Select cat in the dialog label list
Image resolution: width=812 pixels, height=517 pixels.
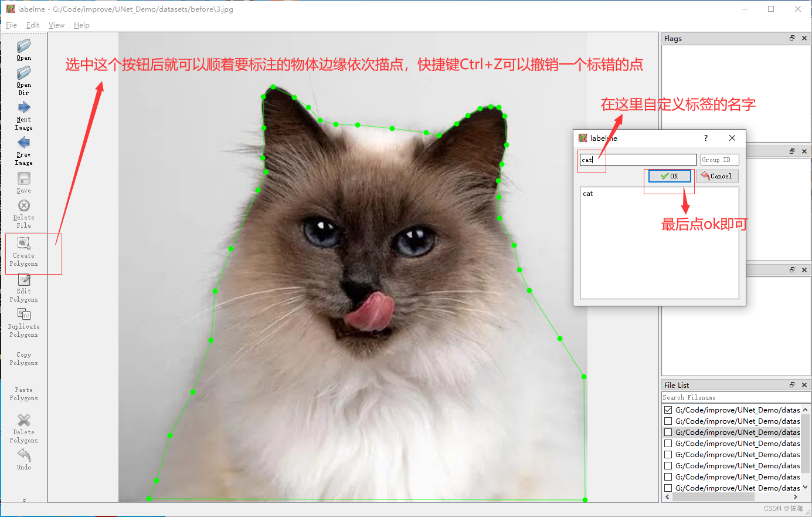[x=588, y=194]
